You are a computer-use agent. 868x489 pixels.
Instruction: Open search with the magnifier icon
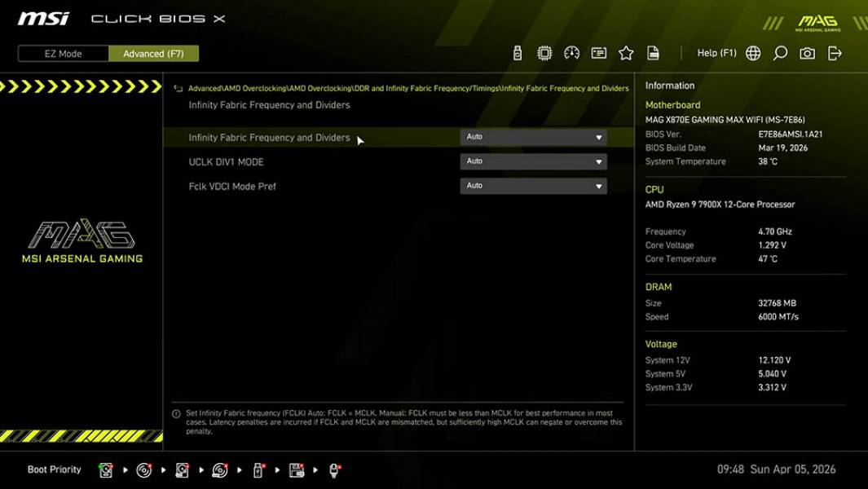point(780,52)
